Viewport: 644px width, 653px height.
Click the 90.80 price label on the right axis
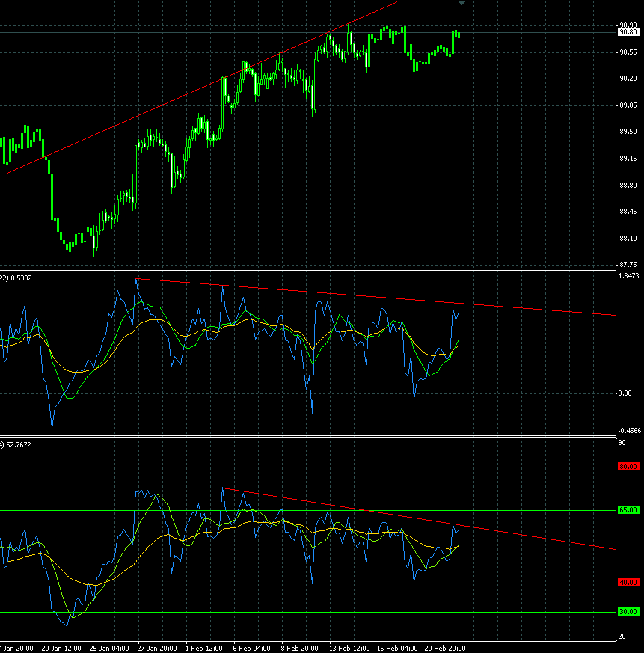(x=629, y=33)
